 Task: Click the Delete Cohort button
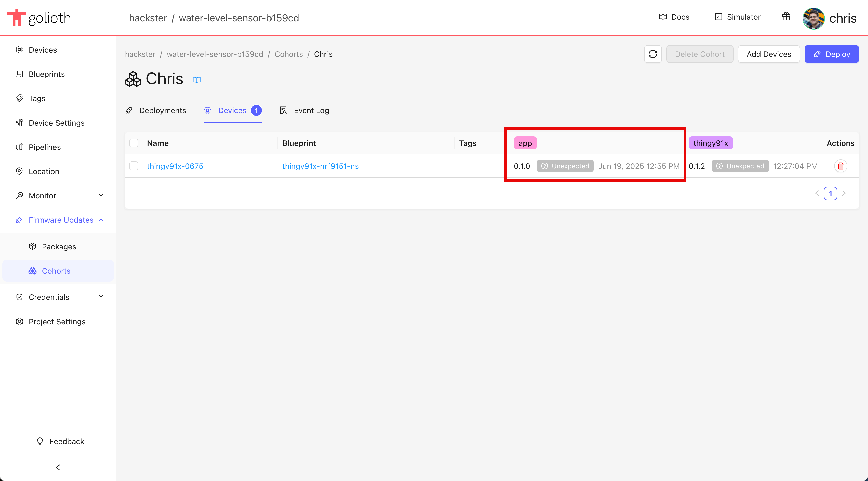coord(699,54)
